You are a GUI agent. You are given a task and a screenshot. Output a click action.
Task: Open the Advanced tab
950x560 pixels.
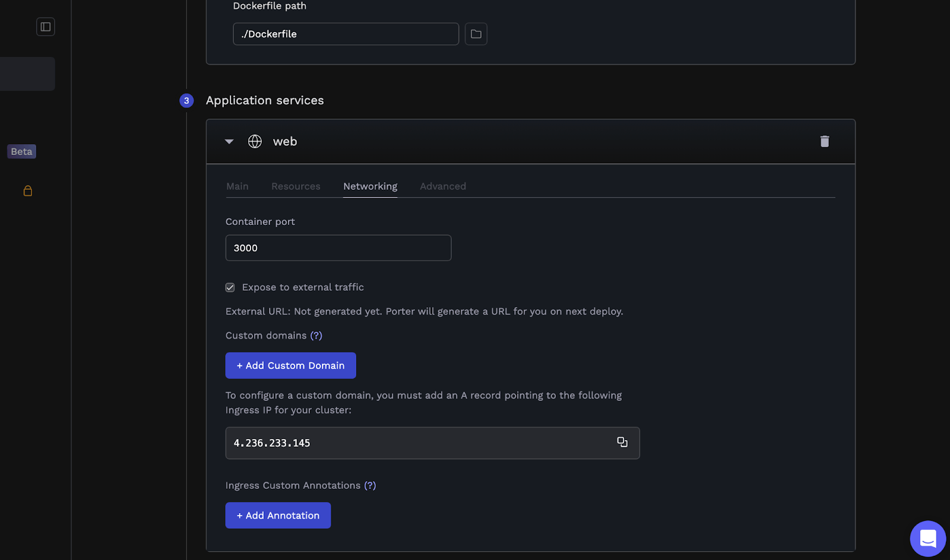point(443,186)
